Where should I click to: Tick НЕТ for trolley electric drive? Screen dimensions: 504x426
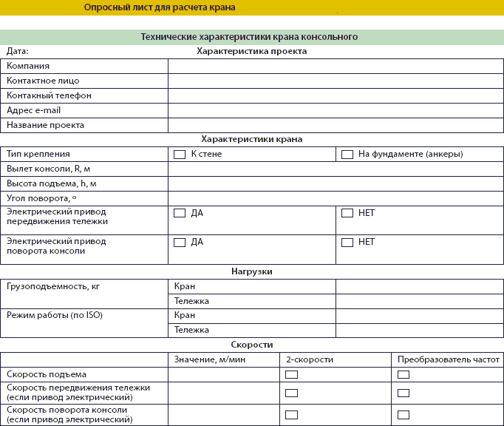pyautogui.click(x=347, y=213)
